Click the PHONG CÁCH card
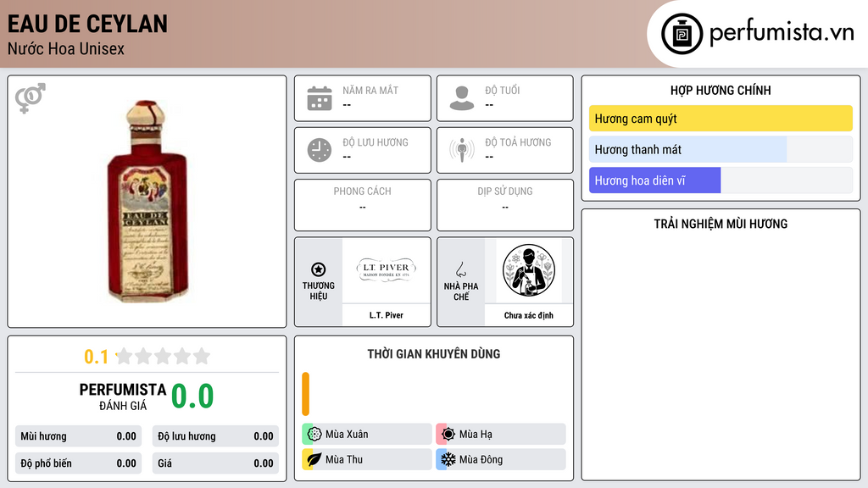868x488 pixels. [x=363, y=205]
